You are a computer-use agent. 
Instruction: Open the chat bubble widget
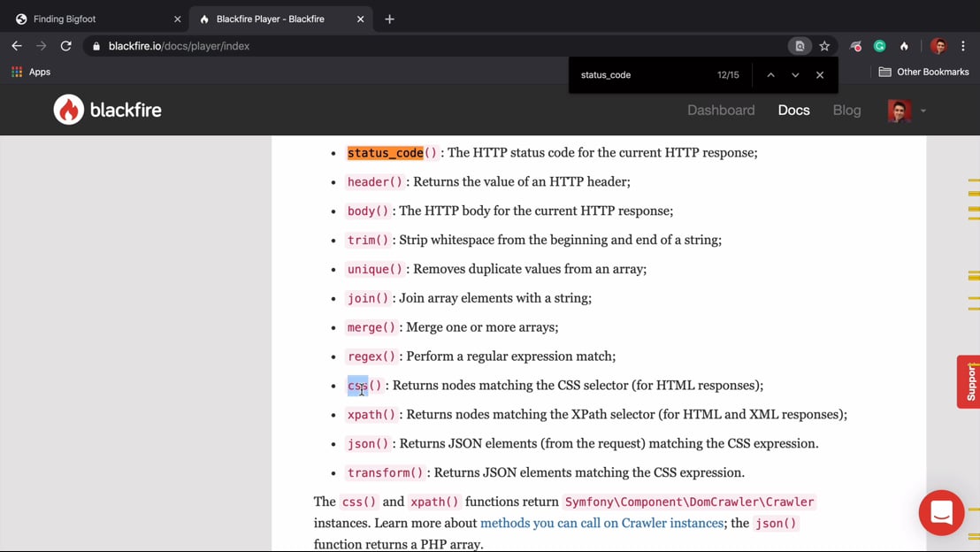(x=941, y=512)
